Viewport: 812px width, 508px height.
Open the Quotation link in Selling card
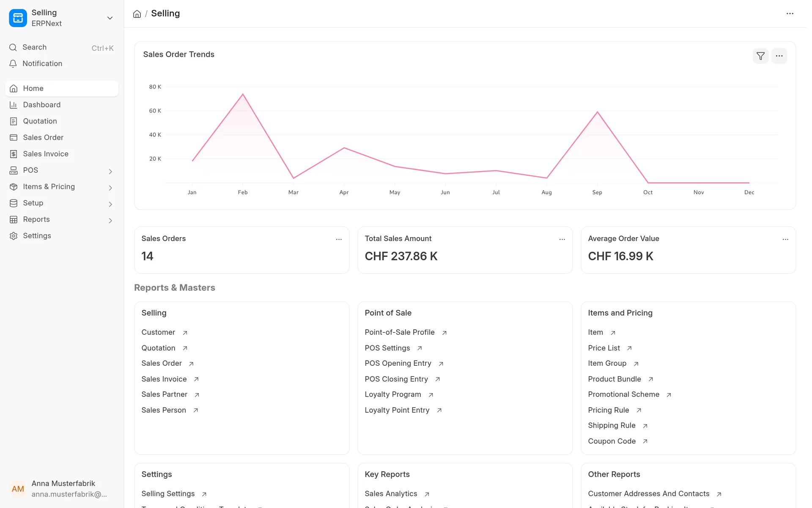158,348
